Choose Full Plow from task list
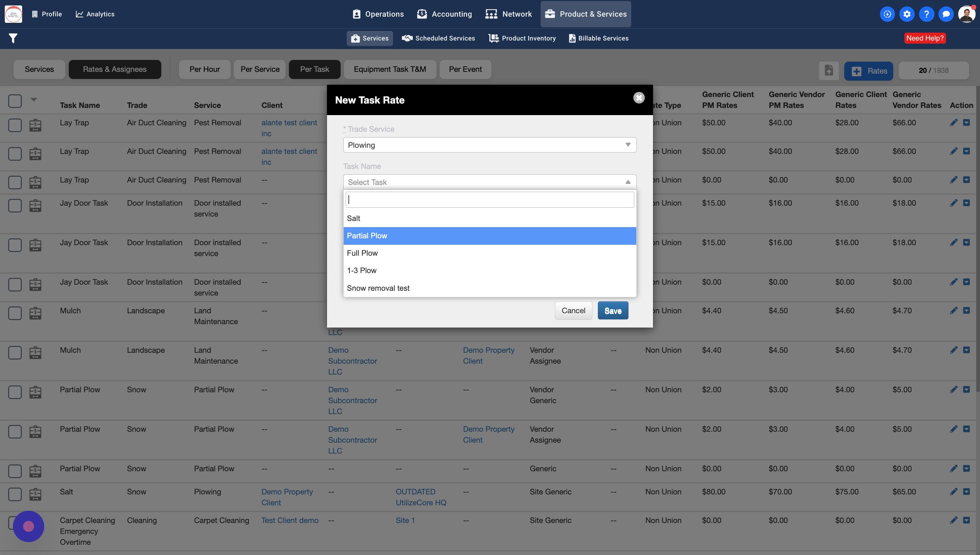 [x=362, y=253]
